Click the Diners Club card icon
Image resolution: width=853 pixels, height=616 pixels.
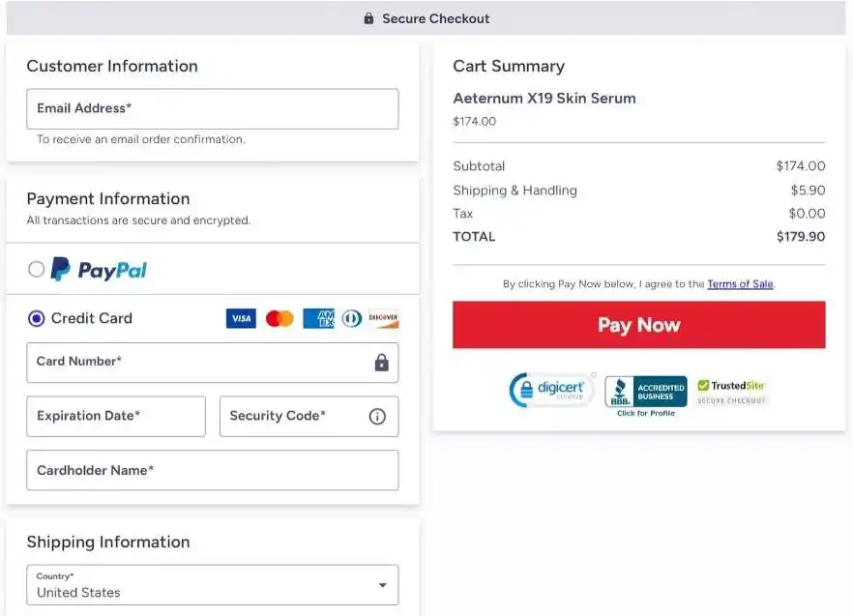point(351,318)
